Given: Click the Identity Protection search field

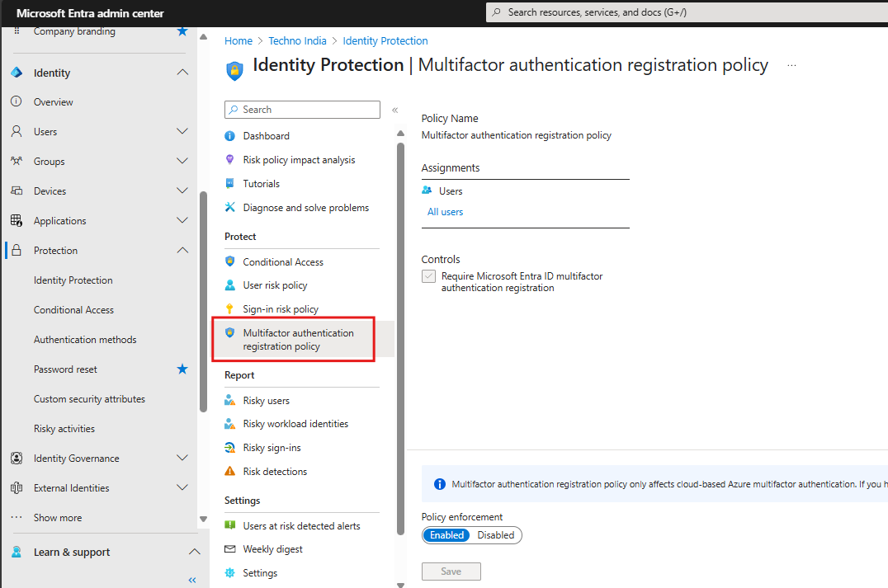Looking at the screenshot, I should pos(302,109).
